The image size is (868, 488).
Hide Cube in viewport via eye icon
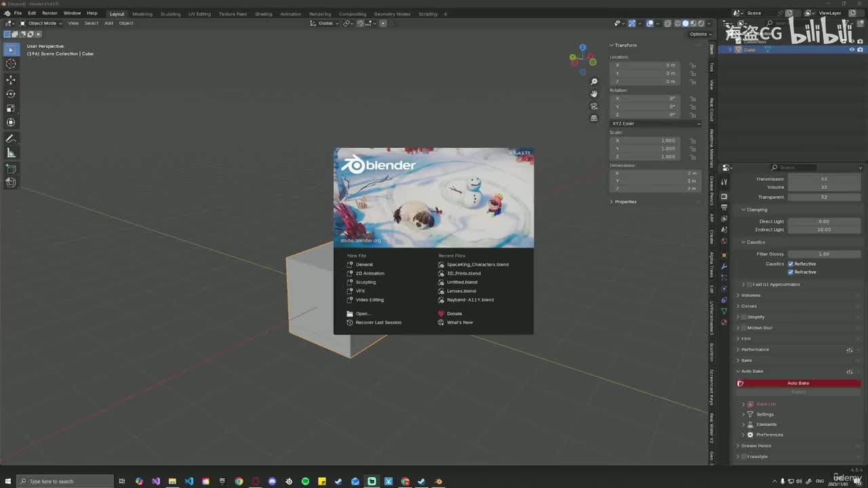tap(852, 49)
